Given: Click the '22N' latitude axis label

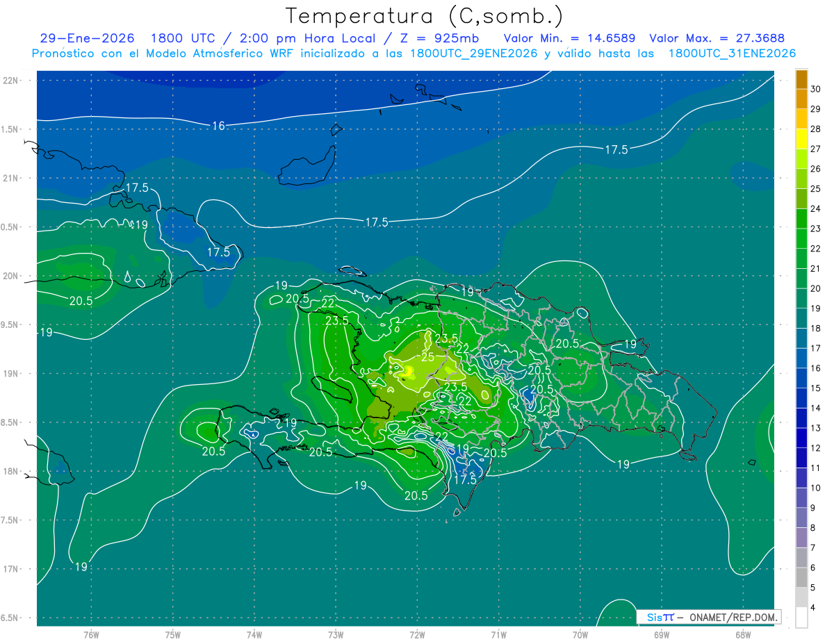Looking at the screenshot, I should coord(11,80).
